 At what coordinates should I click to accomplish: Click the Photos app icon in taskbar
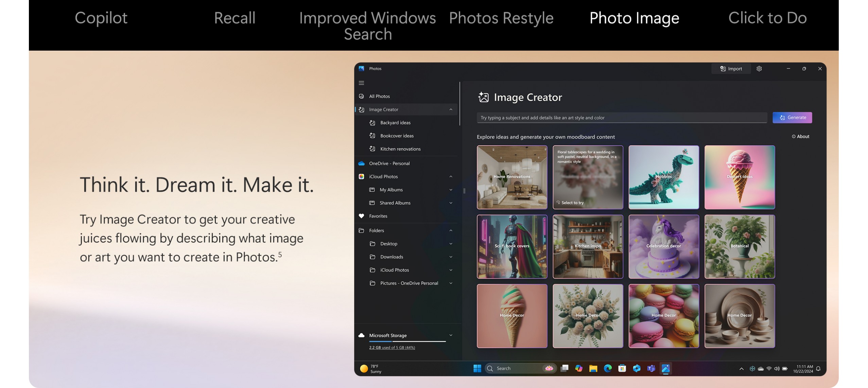(x=665, y=368)
